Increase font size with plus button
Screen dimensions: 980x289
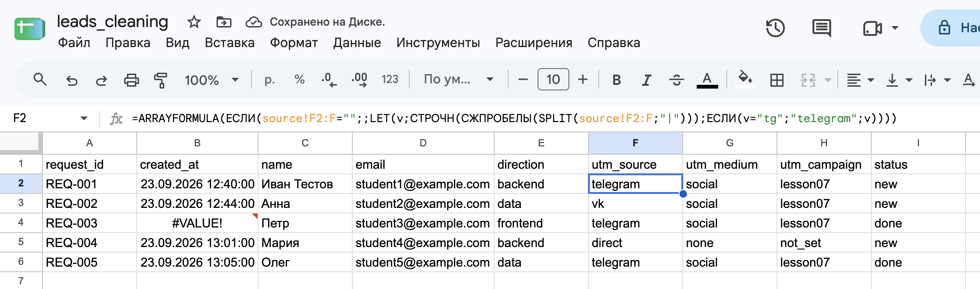tap(583, 80)
